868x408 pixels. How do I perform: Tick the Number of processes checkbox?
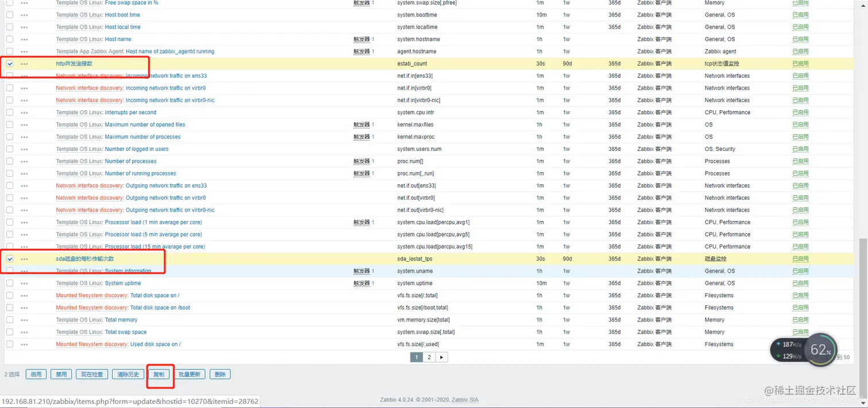(10, 161)
